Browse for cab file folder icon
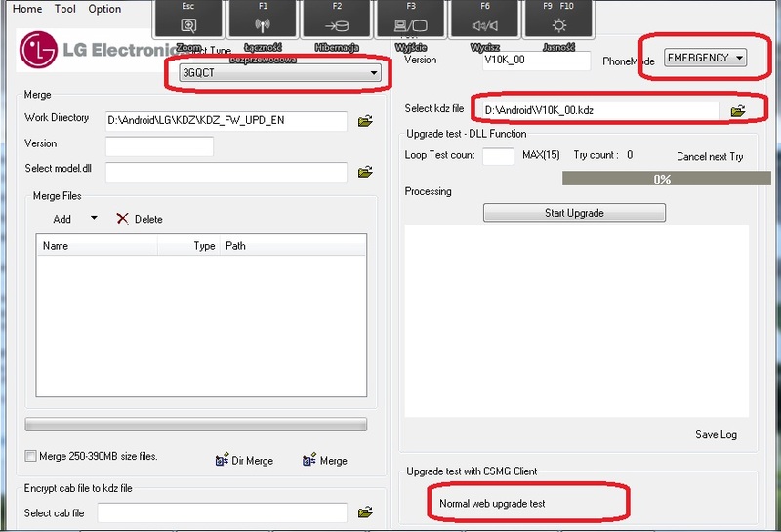Image resolution: width=781 pixels, height=532 pixels. [365, 512]
